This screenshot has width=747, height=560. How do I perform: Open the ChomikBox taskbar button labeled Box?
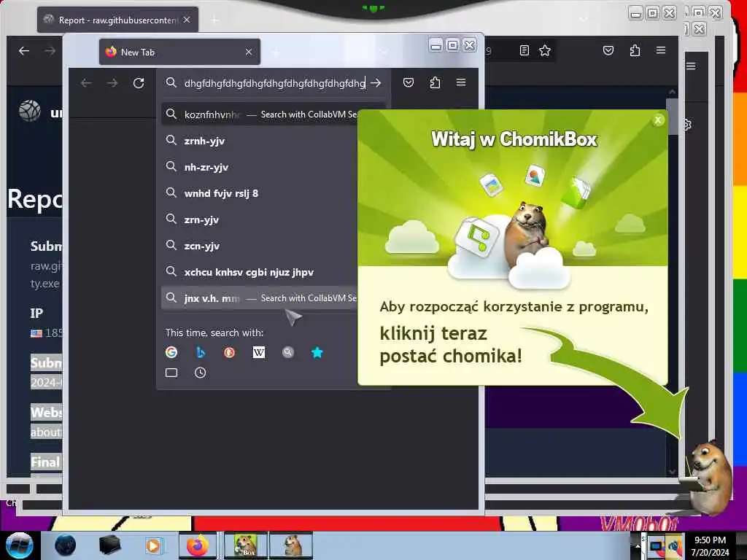(246, 545)
